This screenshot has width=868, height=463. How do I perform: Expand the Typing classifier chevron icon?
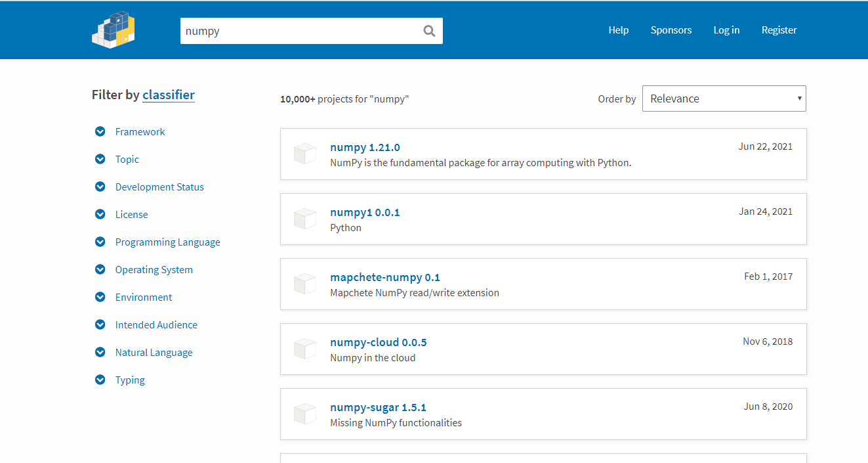pyautogui.click(x=100, y=380)
